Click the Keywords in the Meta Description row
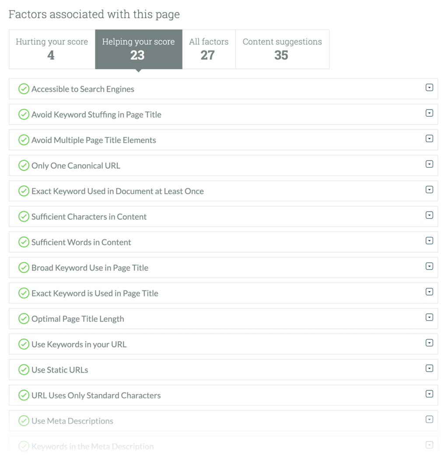This screenshot has width=448, height=476. click(x=93, y=446)
